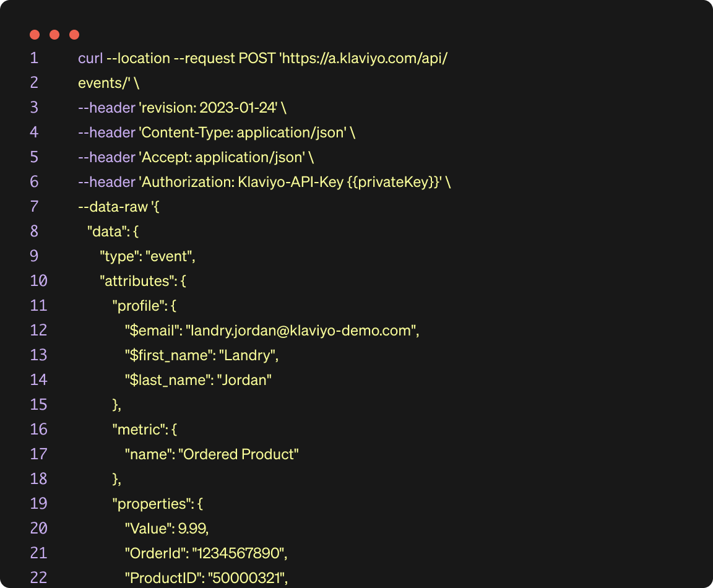
Task: Click the "Value": 9.99 line
Action: point(167,529)
